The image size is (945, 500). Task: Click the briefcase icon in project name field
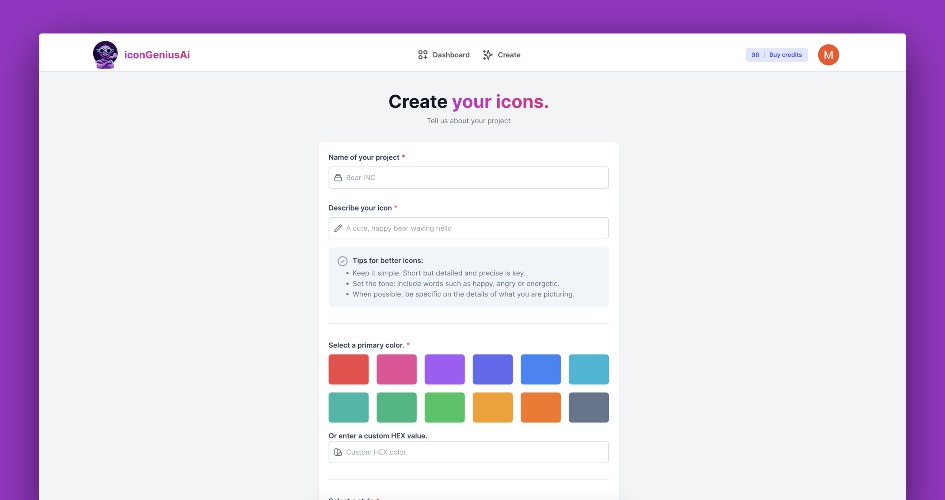click(x=338, y=178)
